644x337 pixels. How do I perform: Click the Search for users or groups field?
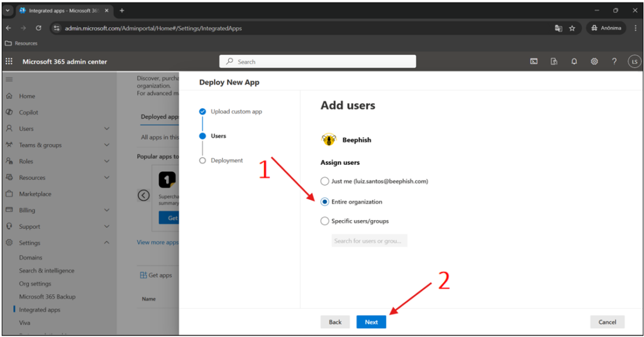(369, 241)
